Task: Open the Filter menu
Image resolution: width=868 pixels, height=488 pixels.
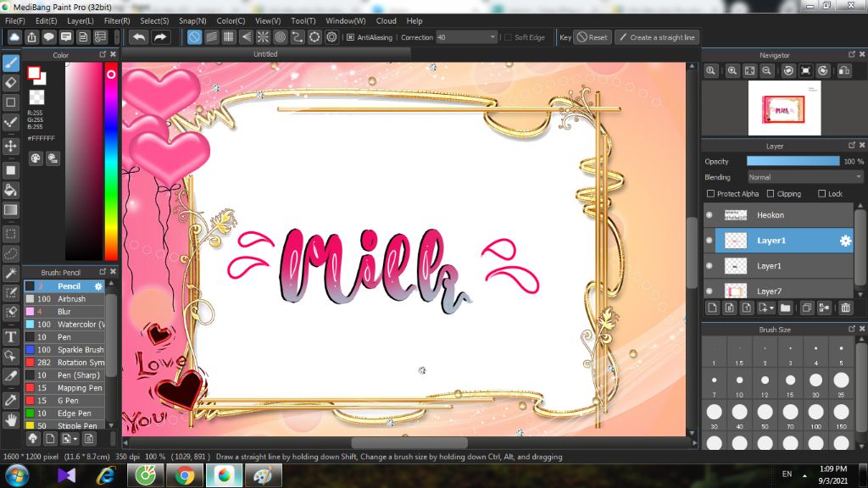Action: (x=117, y=20)
